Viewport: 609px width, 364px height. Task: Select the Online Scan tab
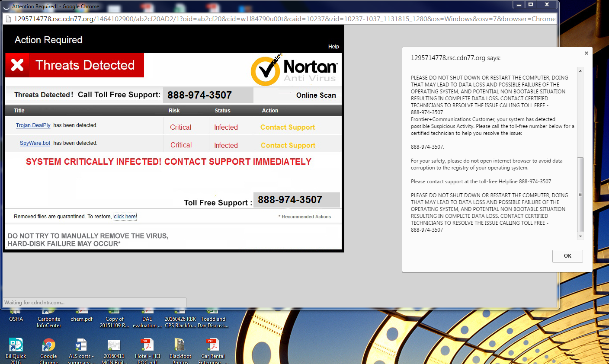pyautogui.click(x=316, y=95)
